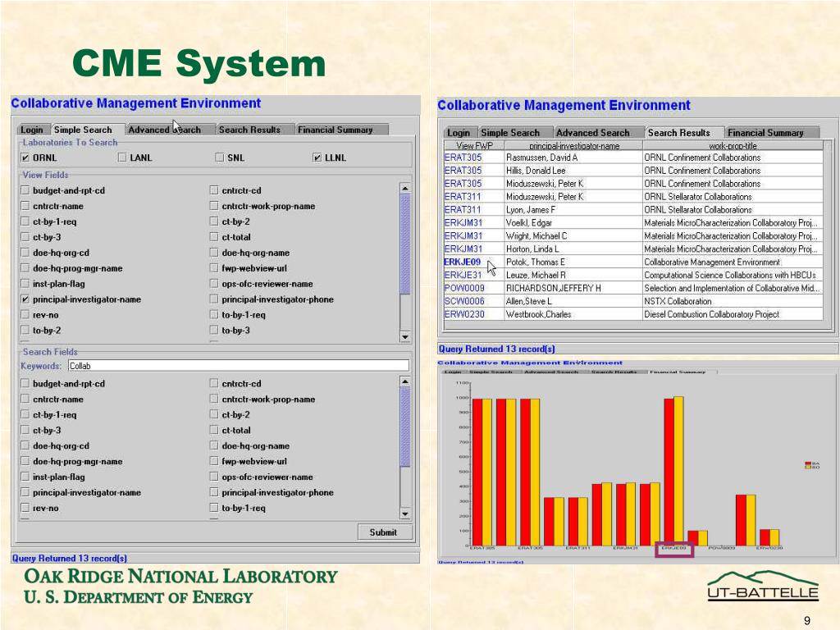
Task: Click principal-investigator-name column header in results table
Action: [x=573, y=145]
